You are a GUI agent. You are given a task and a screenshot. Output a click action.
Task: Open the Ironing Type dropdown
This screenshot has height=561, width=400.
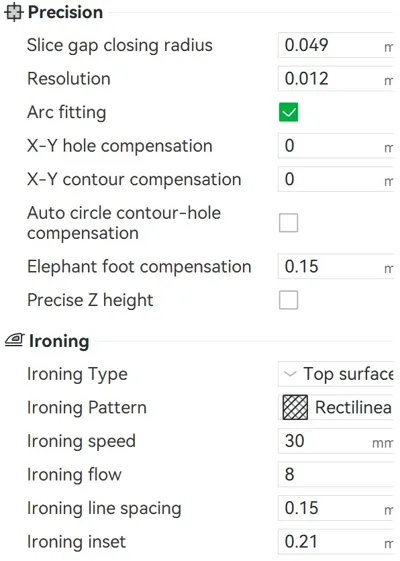coord(336,374)
